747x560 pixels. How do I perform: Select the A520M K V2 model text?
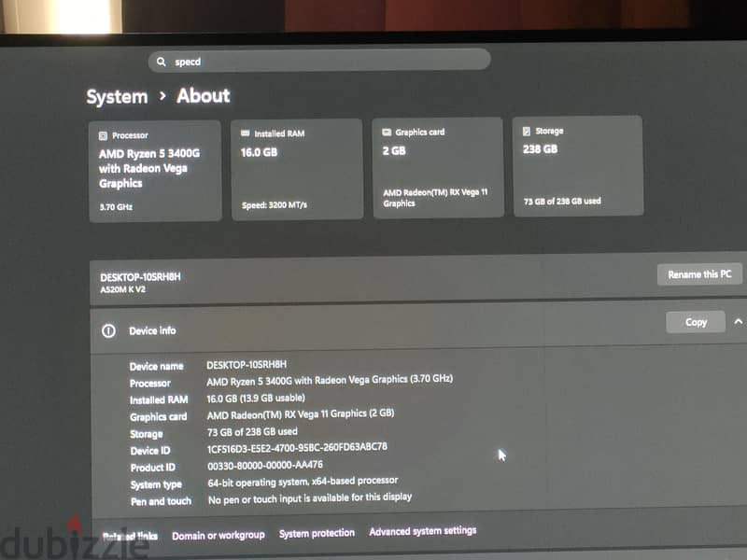click(x=123, y=289)
